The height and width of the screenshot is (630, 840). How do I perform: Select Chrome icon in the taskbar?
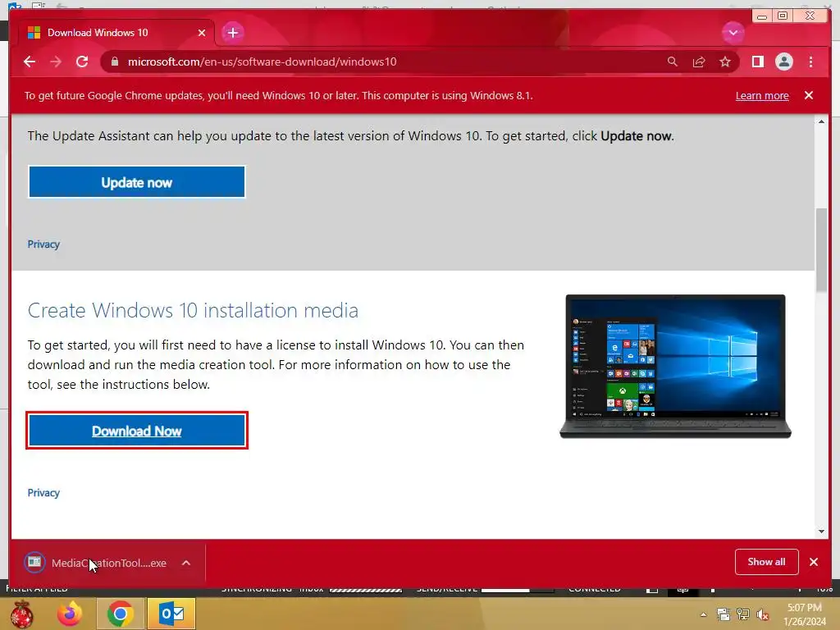(x=120, y=614)
